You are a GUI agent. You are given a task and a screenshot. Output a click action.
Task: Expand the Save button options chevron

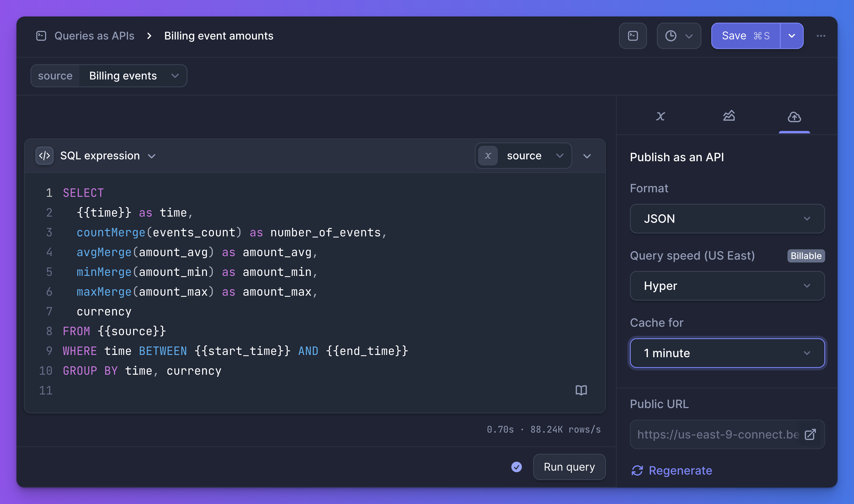pyautogui.click(x=792, y=35)
